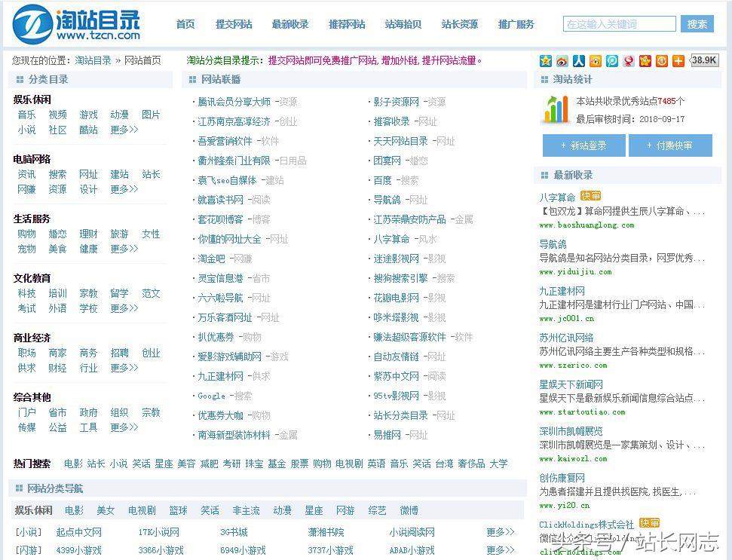Focus the keyword search input field

620,24
